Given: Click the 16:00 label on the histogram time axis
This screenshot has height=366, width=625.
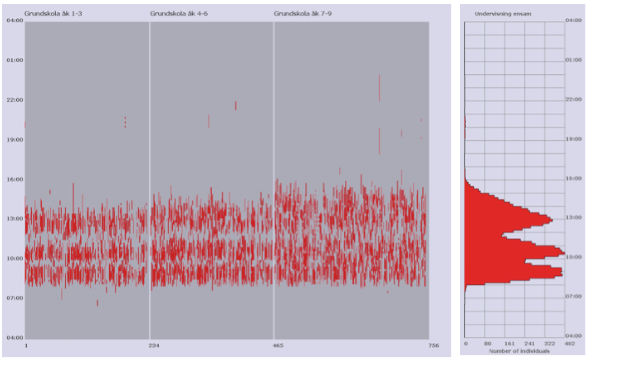Looking at the screenshot, I should click(574, 178).
